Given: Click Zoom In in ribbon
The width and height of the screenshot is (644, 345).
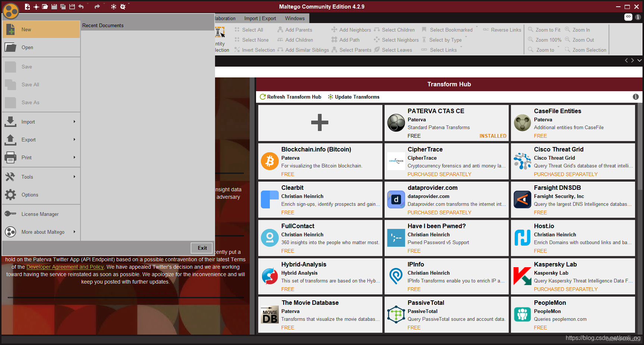Looking at the screenshot, I should pos(577,30).
